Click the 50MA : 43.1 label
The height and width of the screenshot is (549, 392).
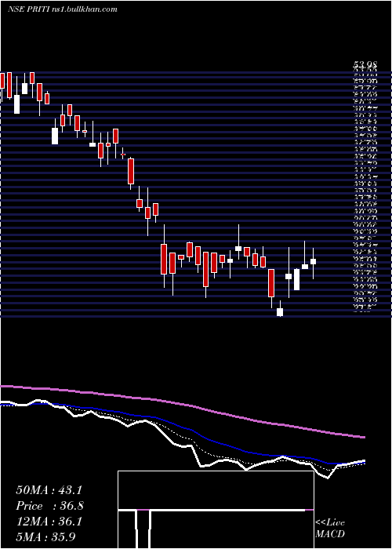coord(49,490)
